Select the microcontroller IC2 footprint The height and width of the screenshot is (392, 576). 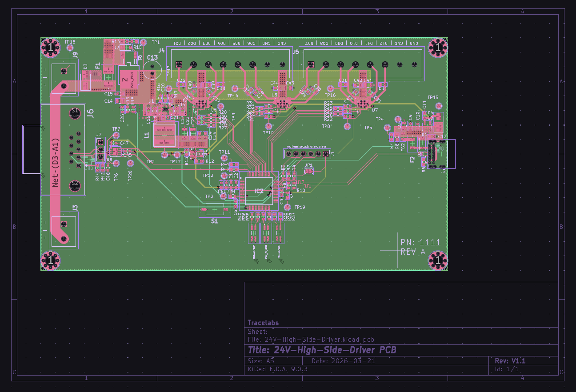(259, 190)
